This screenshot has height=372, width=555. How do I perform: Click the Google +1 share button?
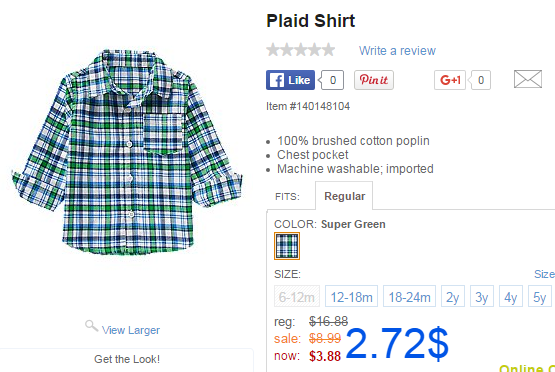[450, 80]
